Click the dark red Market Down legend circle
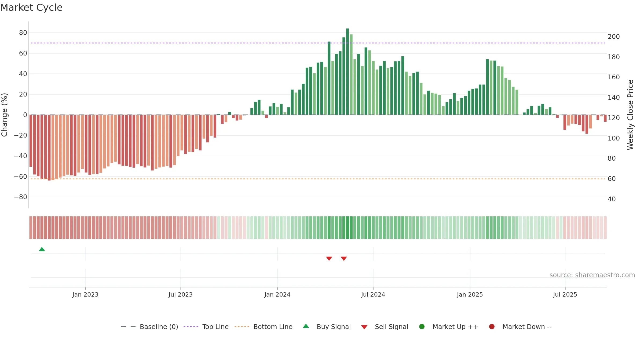The image size is (644, 362). tap(492, 327)
